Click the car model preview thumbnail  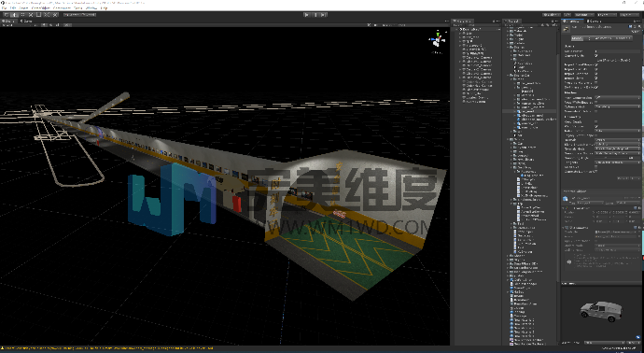pyautogui.click(x=602, y=311)
